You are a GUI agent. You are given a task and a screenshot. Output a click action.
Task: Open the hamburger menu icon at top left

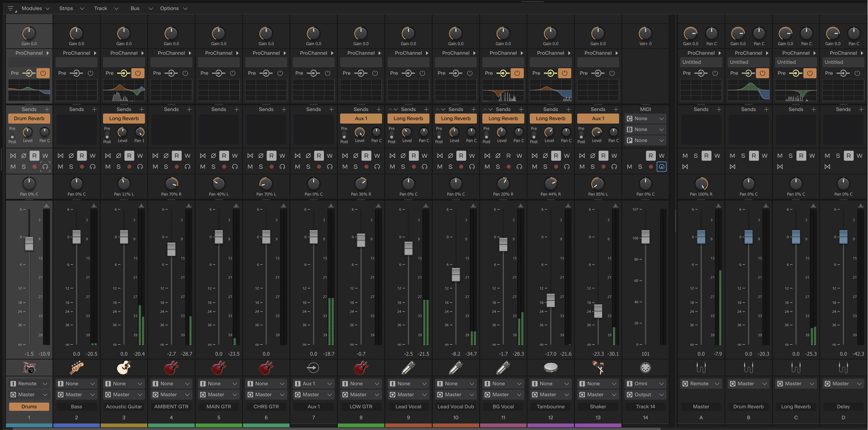(10, 8)
